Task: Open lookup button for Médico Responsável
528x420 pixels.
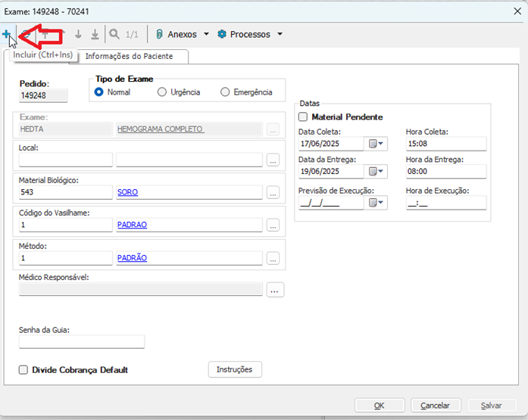Action: point(276,290)
